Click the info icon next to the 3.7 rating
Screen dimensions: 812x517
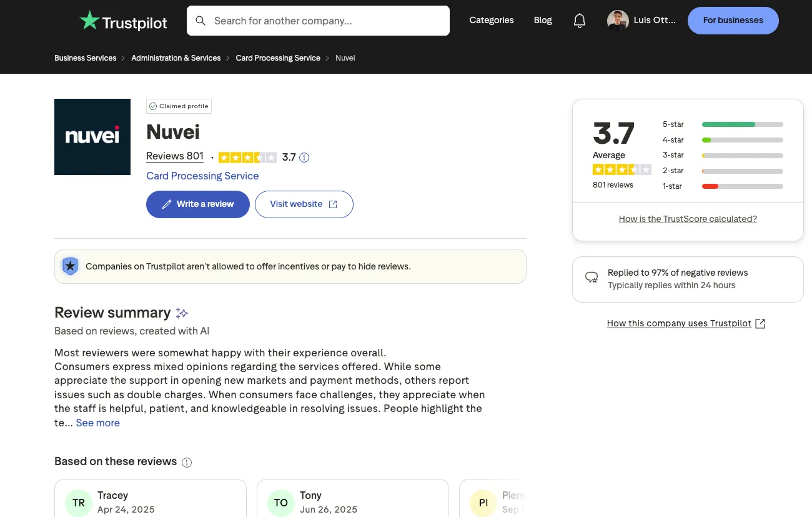tap(304, 157)
